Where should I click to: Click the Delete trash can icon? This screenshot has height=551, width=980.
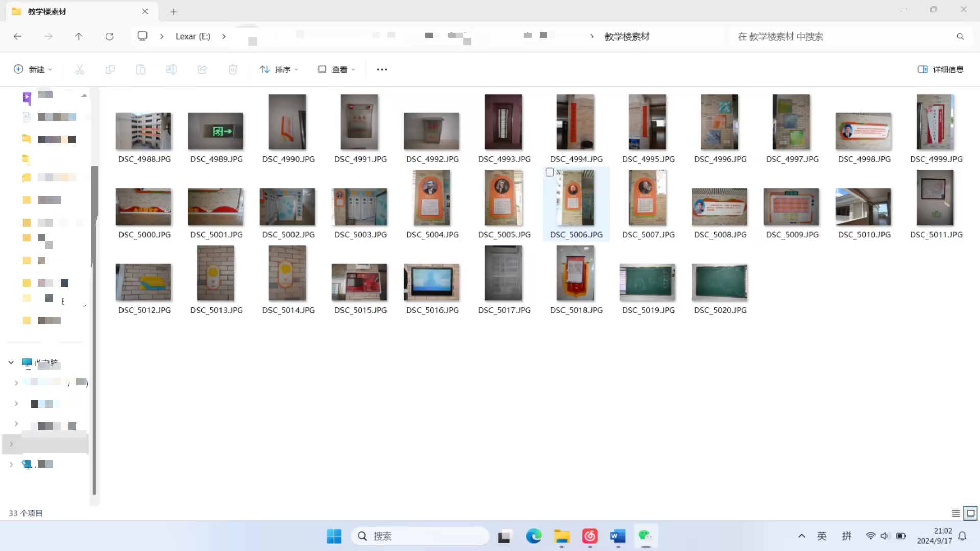coord(233,69)
